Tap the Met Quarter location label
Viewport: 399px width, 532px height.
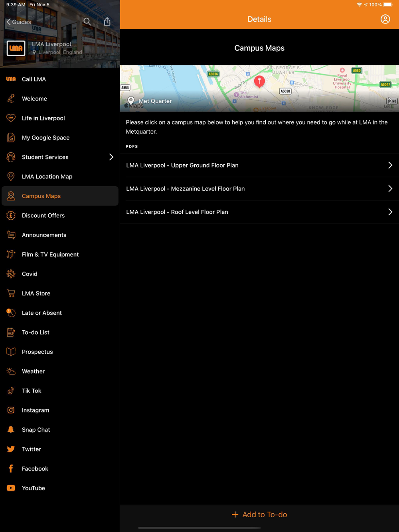pos(155,101)
